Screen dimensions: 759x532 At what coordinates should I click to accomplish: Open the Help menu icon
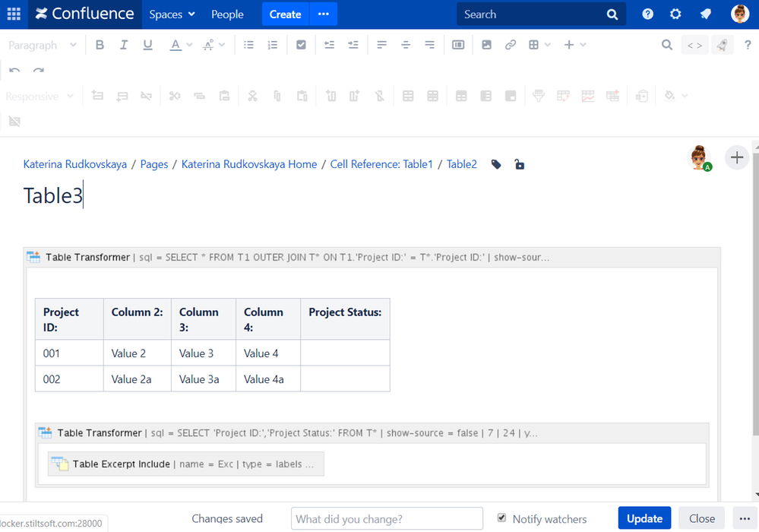647,14
